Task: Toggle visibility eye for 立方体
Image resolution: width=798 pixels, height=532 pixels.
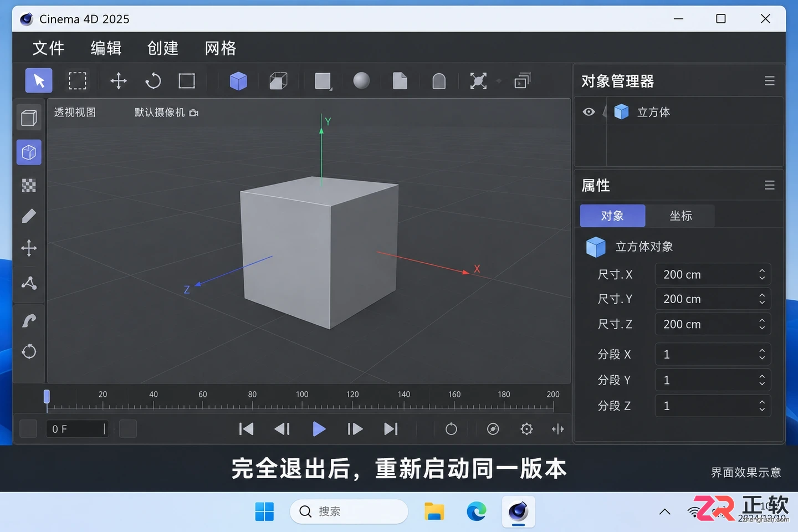Action: tap(589, 112)
